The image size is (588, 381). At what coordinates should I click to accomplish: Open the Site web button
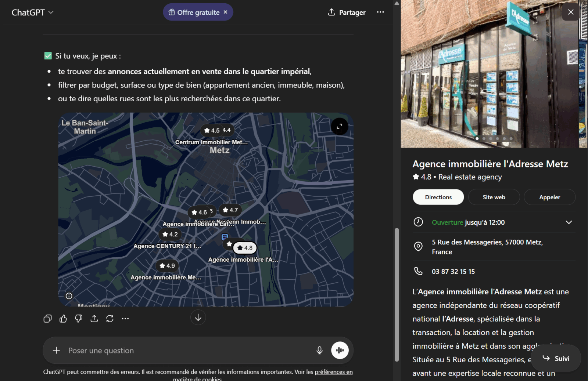(494, 197)
